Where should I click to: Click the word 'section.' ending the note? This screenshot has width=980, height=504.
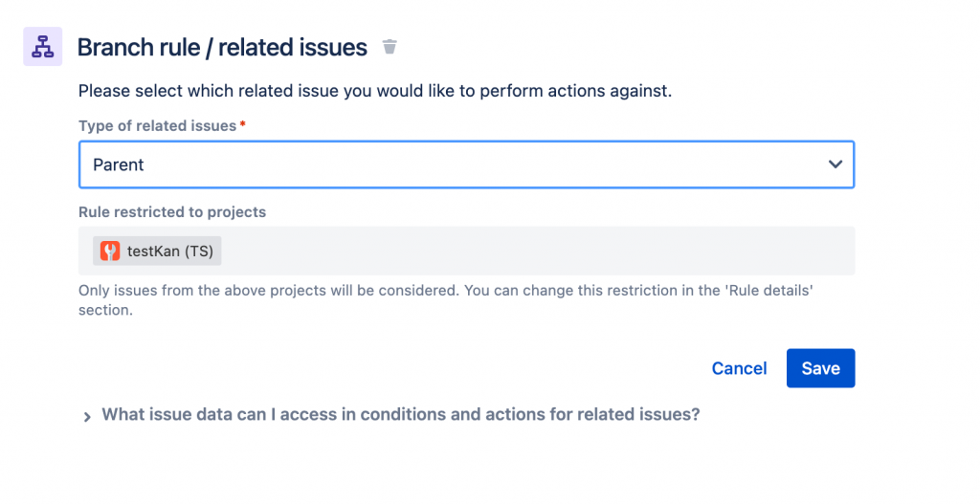click(104, 310)
